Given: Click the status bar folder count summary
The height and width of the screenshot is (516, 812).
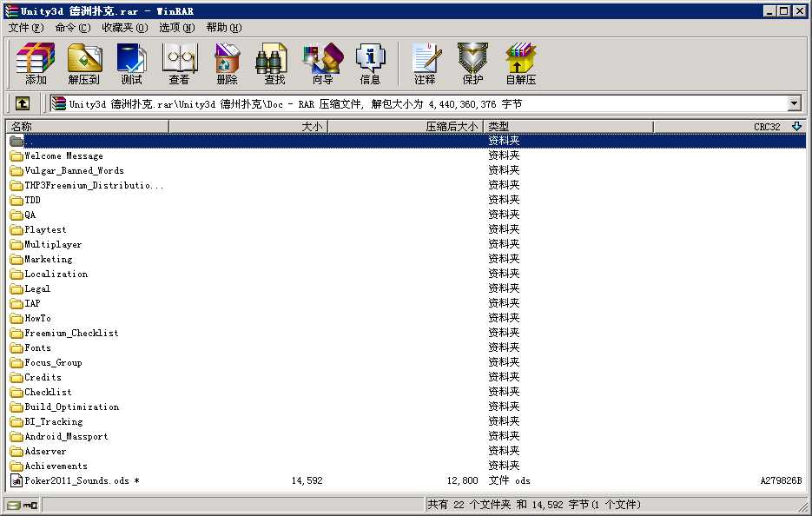Looking at the screenshot, I should coord(534,505).
